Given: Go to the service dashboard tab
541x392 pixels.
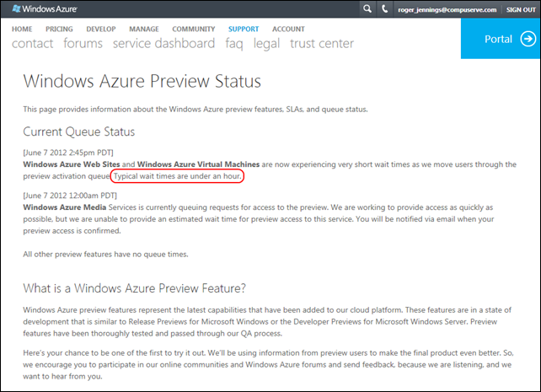Looking at the screenshot, I should (x=163, y=44).
